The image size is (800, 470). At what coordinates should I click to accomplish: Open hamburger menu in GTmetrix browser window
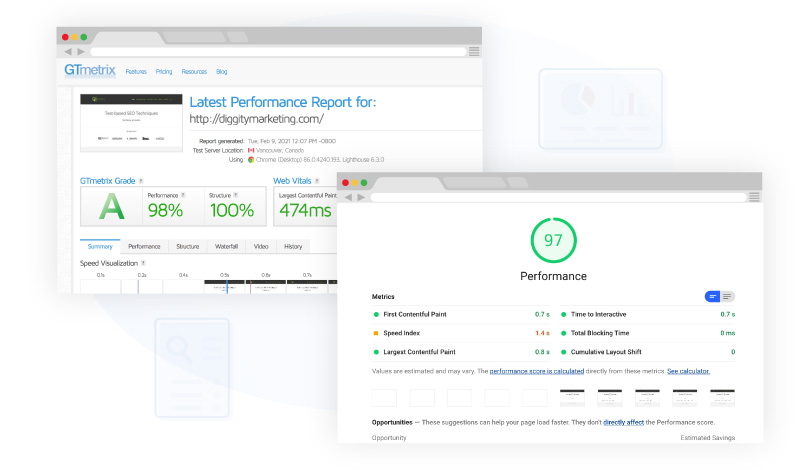click(x=474, y=51)
